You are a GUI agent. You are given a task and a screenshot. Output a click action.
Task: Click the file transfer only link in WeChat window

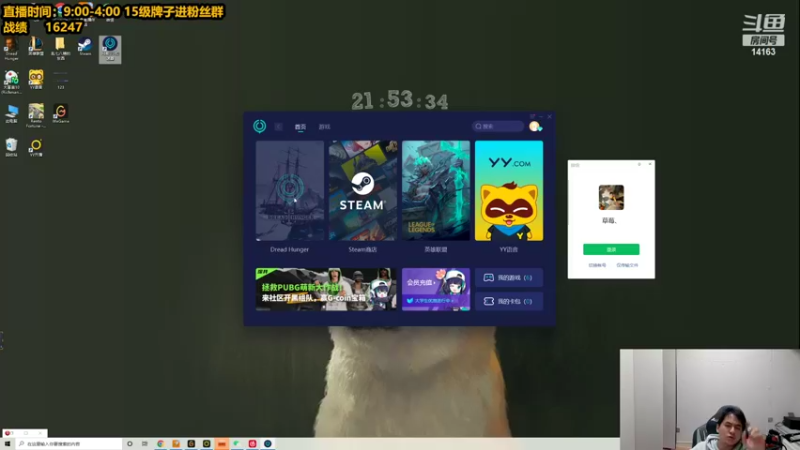(x=627, y=265)
